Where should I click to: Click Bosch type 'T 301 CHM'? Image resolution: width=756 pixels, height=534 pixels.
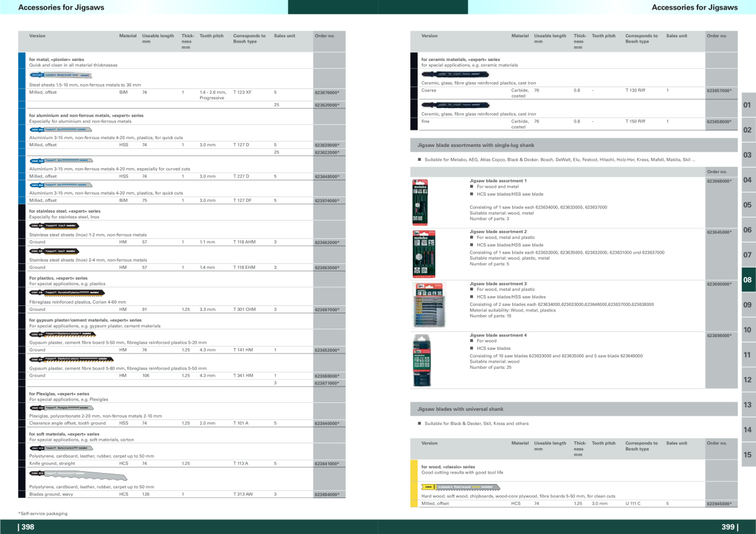[x=244, y=309]
